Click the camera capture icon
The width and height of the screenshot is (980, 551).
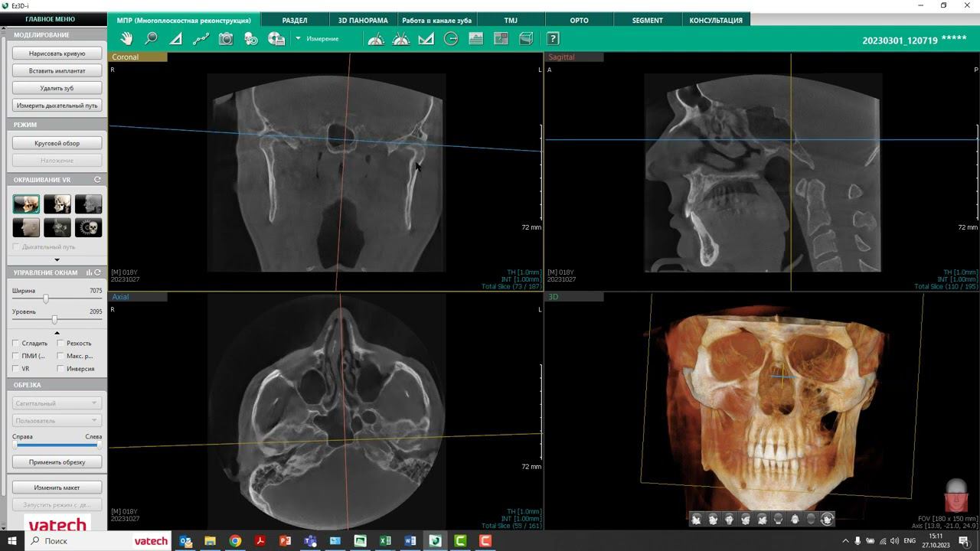pos(226,38)
